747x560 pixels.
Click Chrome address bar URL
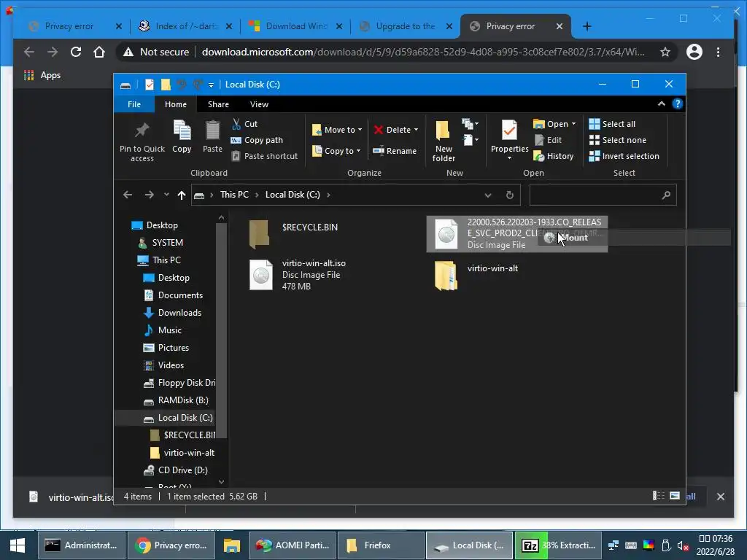(422, 52)
